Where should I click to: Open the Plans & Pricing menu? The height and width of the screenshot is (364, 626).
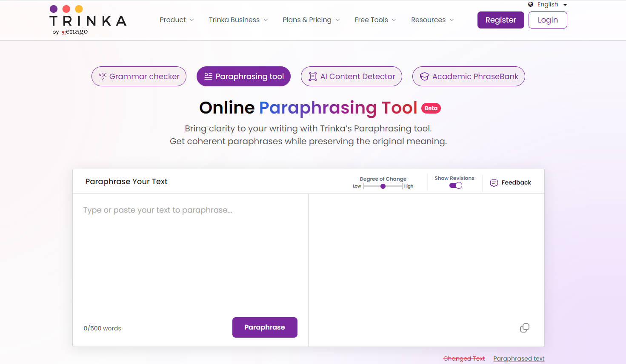tap(311, 20)
